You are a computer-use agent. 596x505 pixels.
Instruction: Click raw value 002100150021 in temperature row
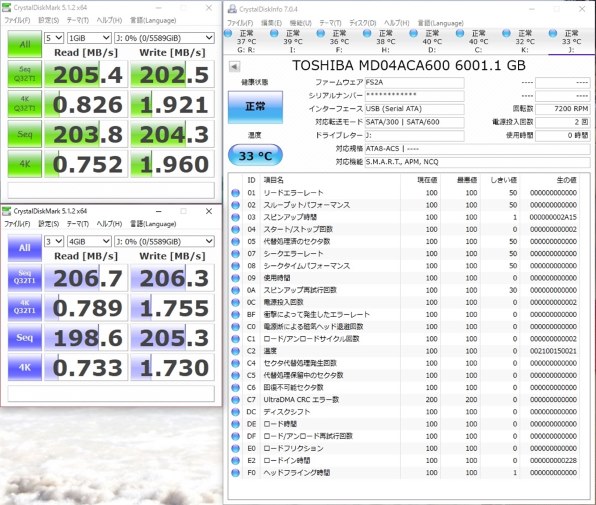tap(553, 351)
